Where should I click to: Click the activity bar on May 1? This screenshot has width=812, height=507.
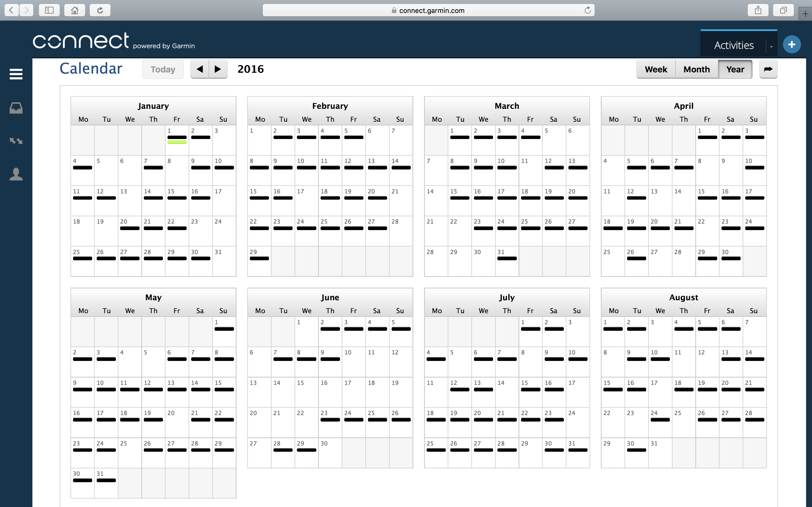click(x=224, y=329)
